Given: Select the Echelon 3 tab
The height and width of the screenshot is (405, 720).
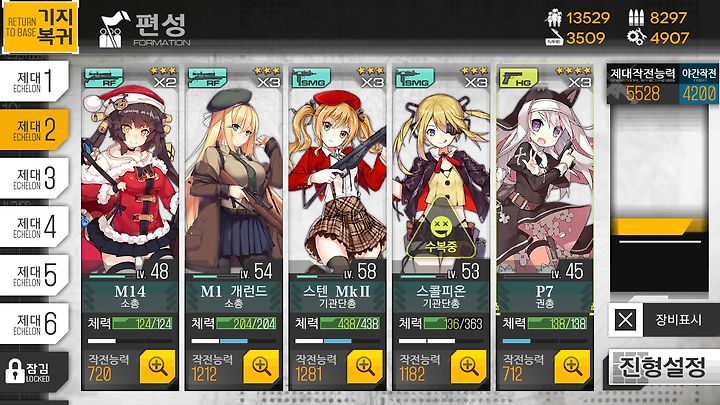Looking at the screenshot, I should click(x=34, y=178).
